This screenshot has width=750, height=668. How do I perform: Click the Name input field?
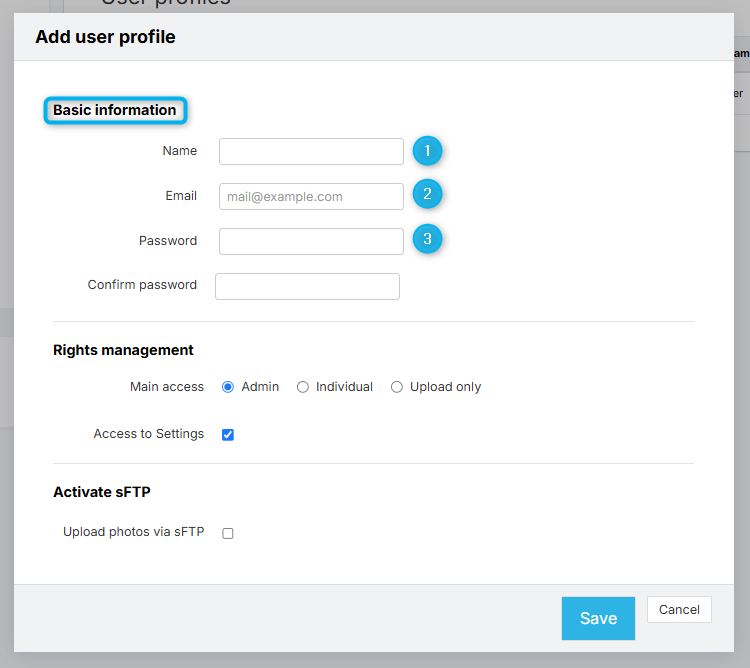[x=311, y=152]
